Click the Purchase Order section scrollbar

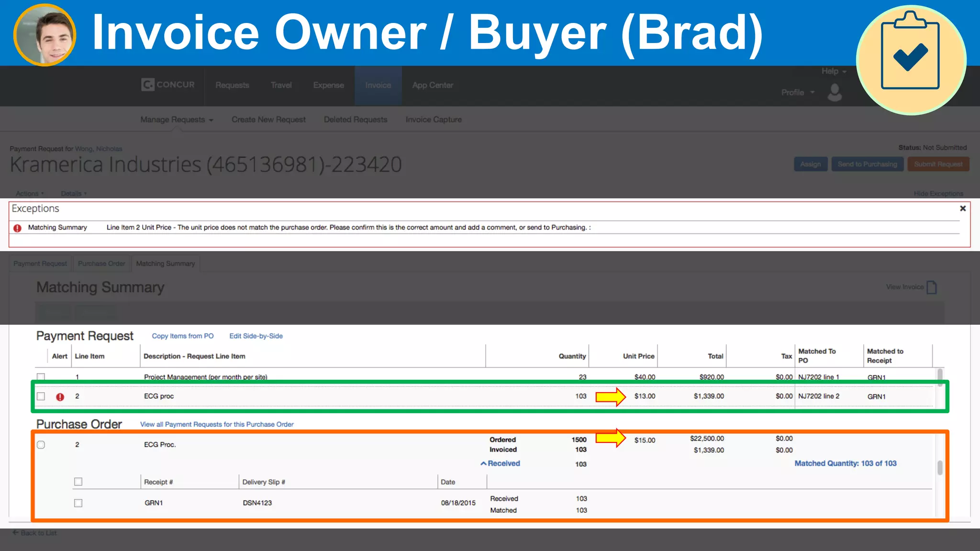(x=940, y=468)
